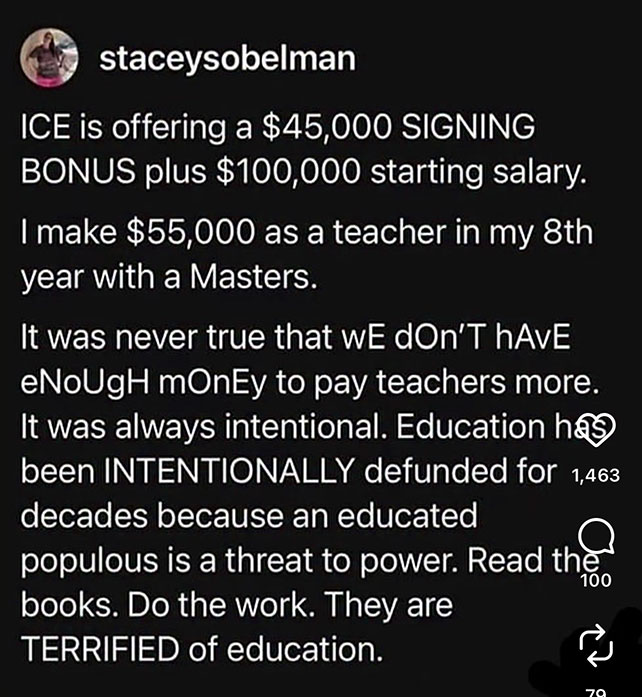Click the repost count 79
642x697 pixels.
click(x=596, y=690)
